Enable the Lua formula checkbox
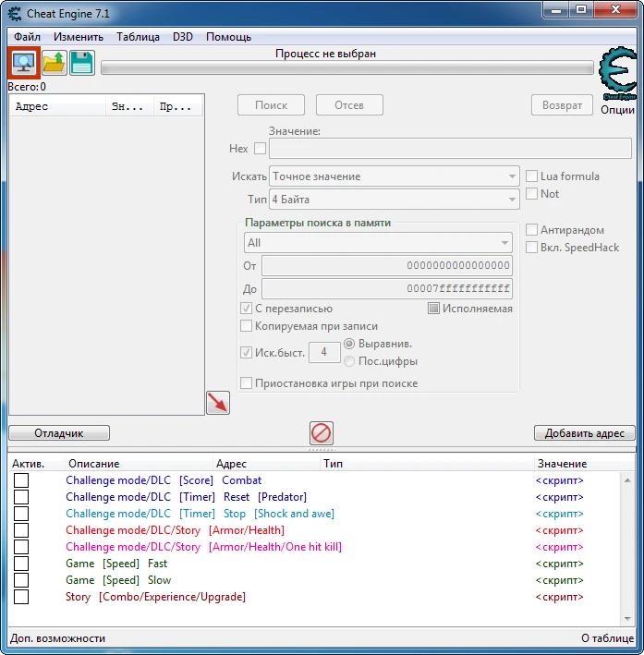 (x=531, y=176)
